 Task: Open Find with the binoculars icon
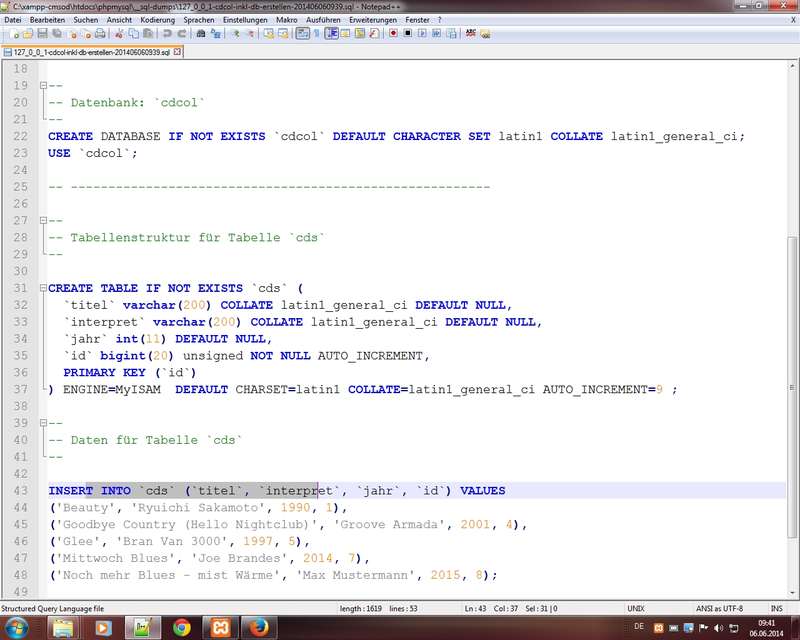point(201,33)
